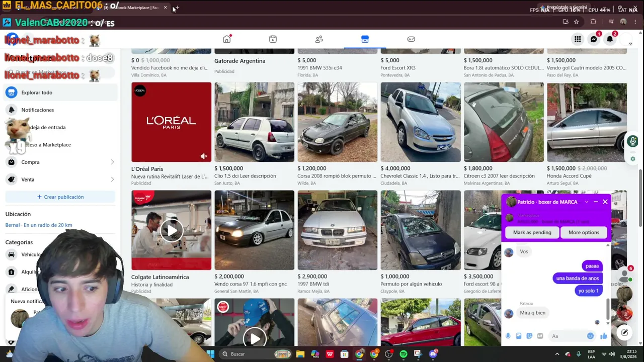Open the Chrome extensions puzzle icon

[593, 22]
